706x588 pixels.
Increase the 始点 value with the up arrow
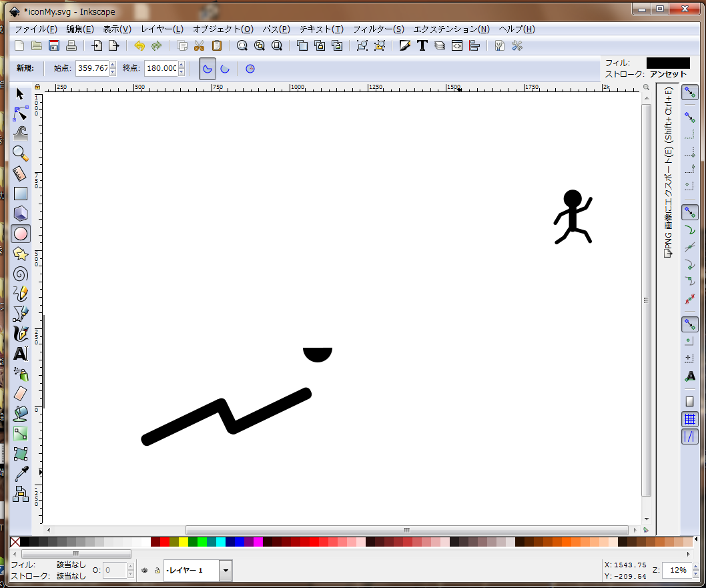pos(112,65)
